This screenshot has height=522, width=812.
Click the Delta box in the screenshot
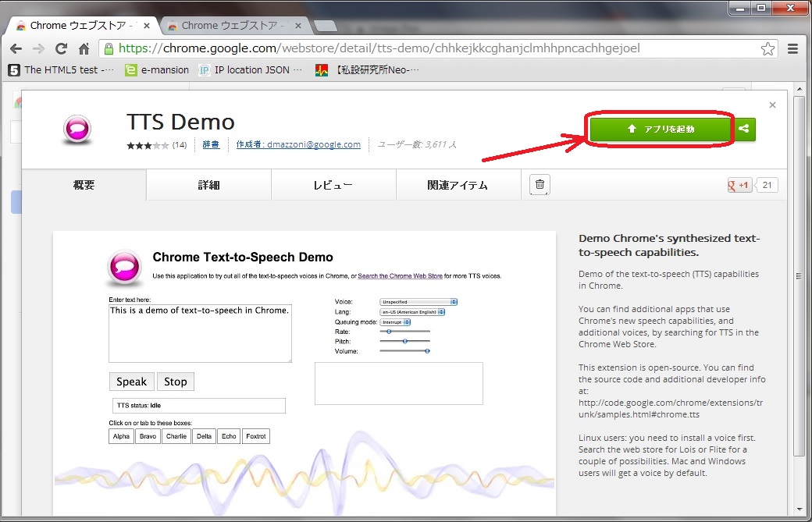click(x=204, y=436)
